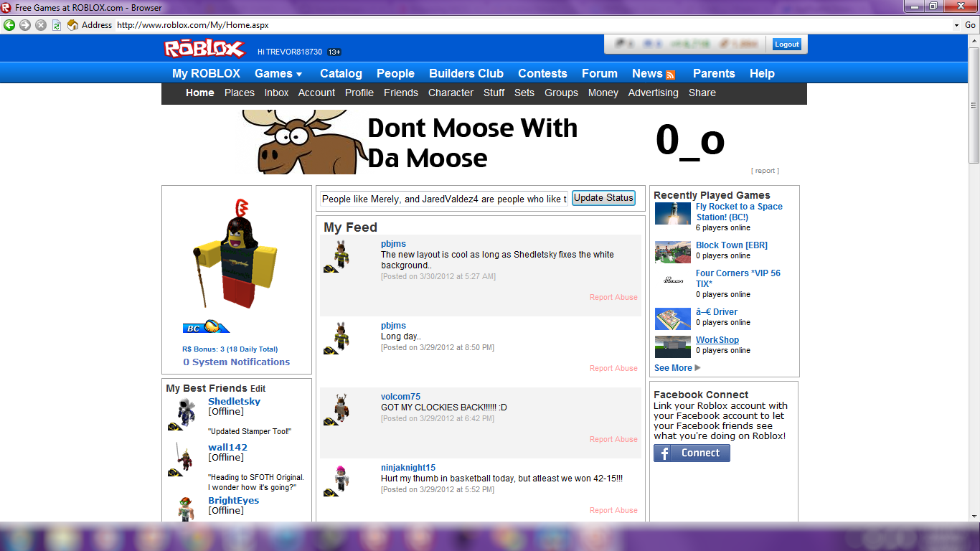Image resolution: width=980 pixels, height=551 pixels.
Task: Open the Driver game thumbnail
Action: (x=673, y=319)
